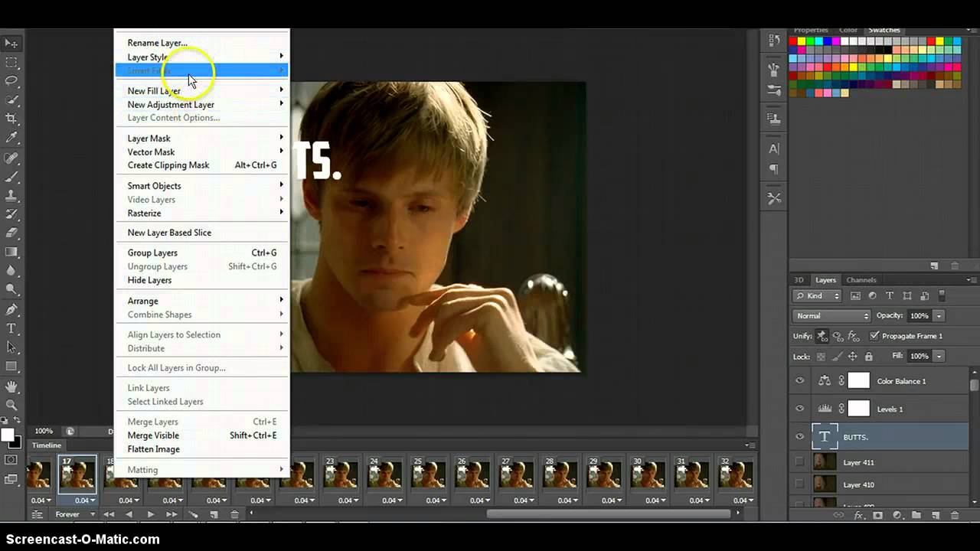Delete layer with Layers panel trash icon
This screenshot has height=551, width=980.
click(x=955, y=516)
